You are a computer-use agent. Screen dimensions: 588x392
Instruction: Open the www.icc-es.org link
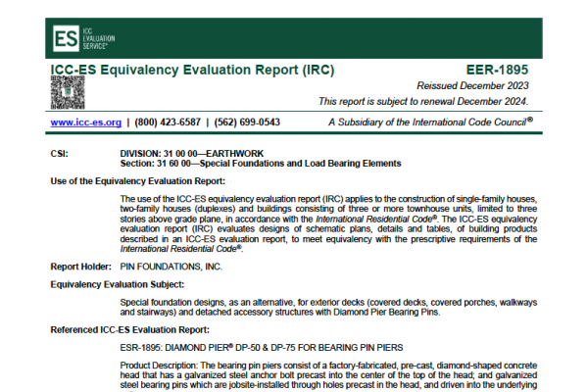coord(86,122)
